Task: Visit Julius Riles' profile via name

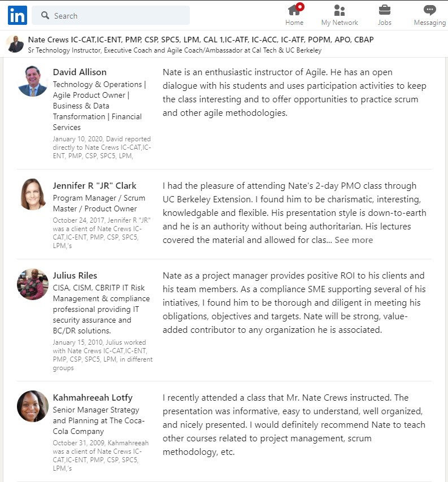Action: [x=75, y=275]
